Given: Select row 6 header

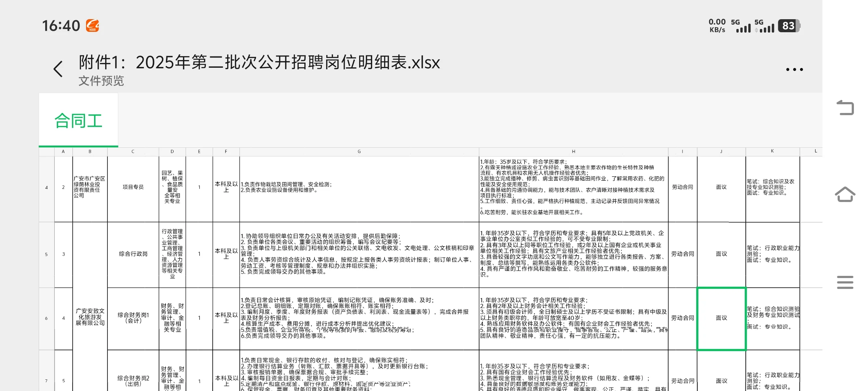Looking at the screenshot, I should coord(47,319).
